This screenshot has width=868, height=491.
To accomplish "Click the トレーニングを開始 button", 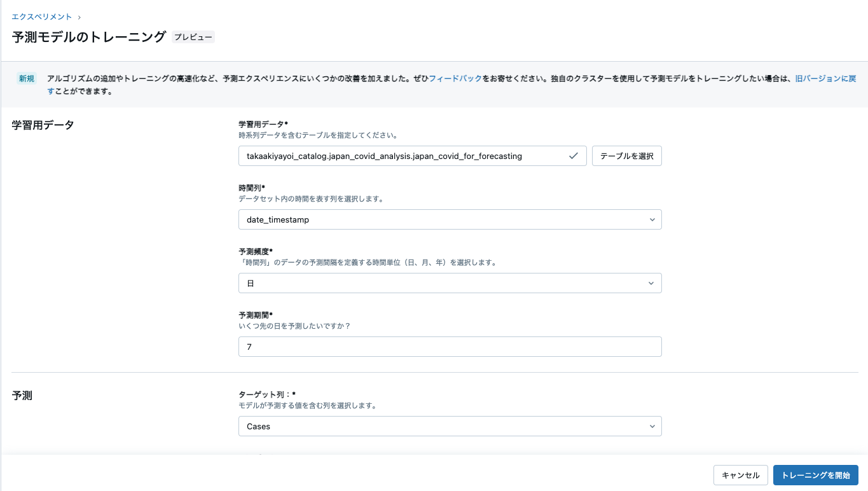I will pos(816,475).
